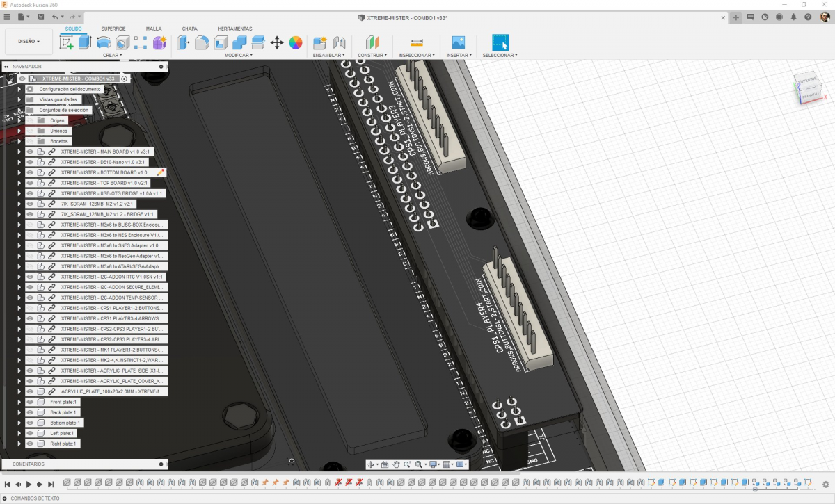Viewport: 835px width, 504px height.
Task: Expand the Uniones folder node
Action: pyautogui.click(x=19, y=131)
